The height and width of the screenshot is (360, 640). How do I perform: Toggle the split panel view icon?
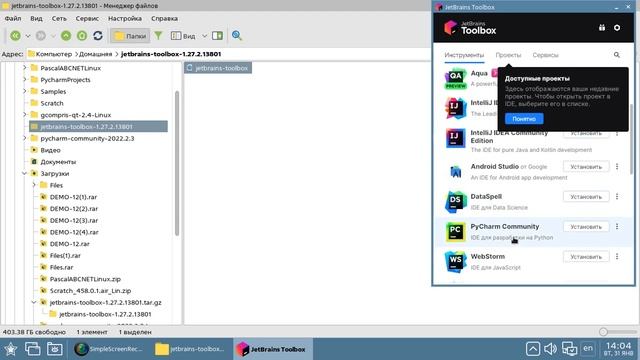(x=218, y=36)
